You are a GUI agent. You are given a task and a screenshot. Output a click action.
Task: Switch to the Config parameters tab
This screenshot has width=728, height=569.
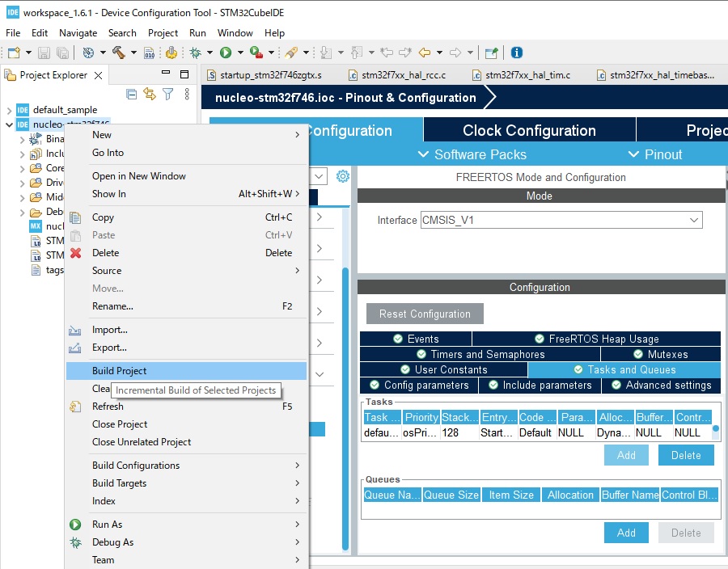point(419,385)
